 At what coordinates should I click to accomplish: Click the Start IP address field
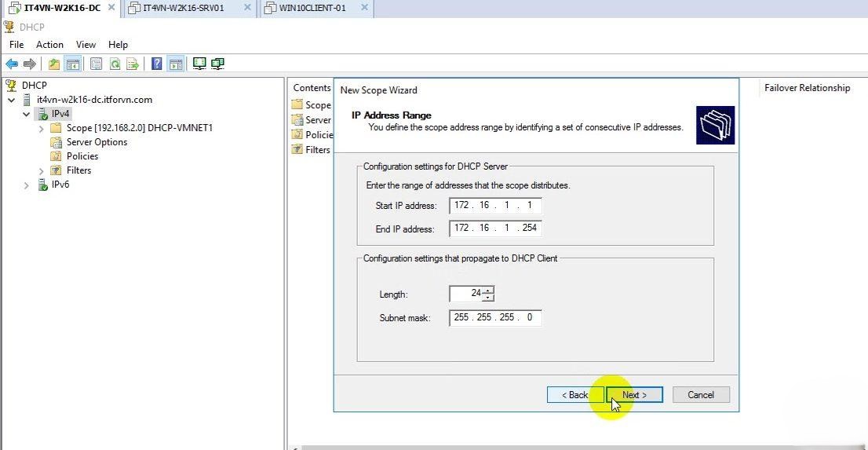click(x=495, y=206)
